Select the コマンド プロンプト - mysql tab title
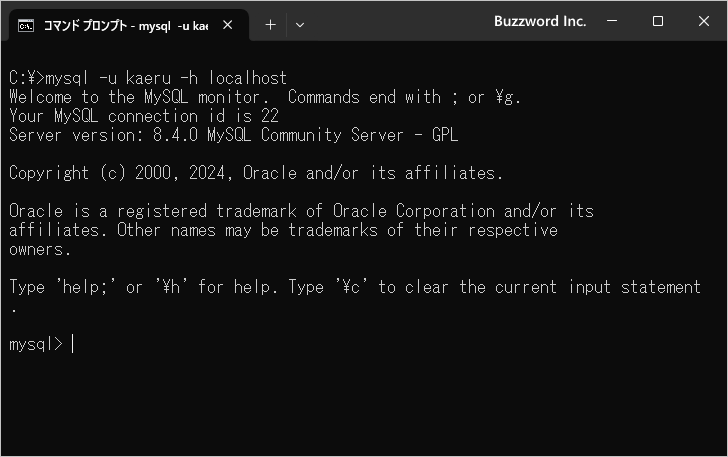 (x=126, y=26)
